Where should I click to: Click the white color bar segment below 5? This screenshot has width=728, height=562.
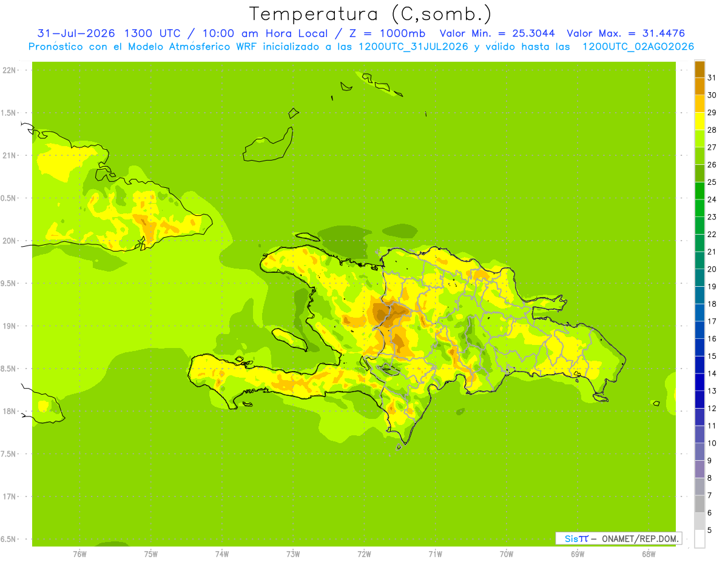(x=699, y=539)
